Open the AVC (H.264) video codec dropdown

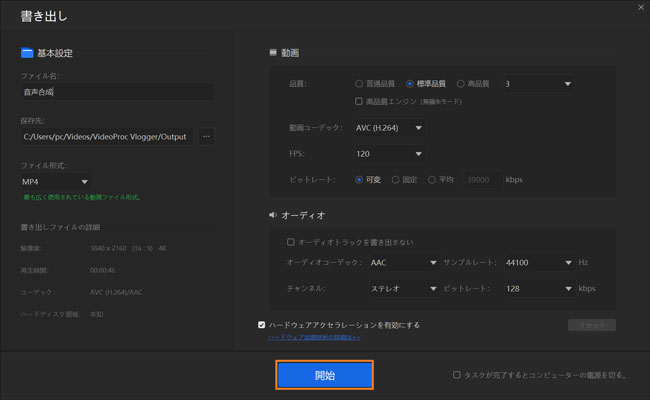388,128
